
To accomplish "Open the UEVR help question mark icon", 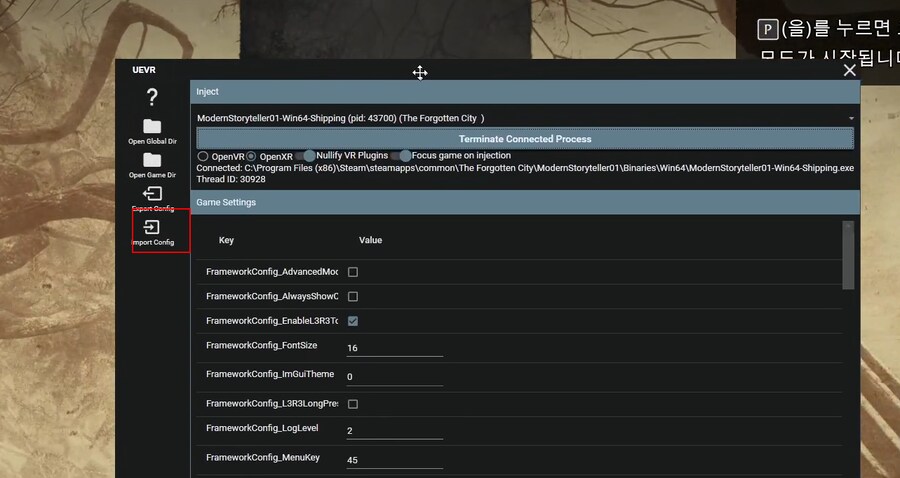I will (152, 97).
